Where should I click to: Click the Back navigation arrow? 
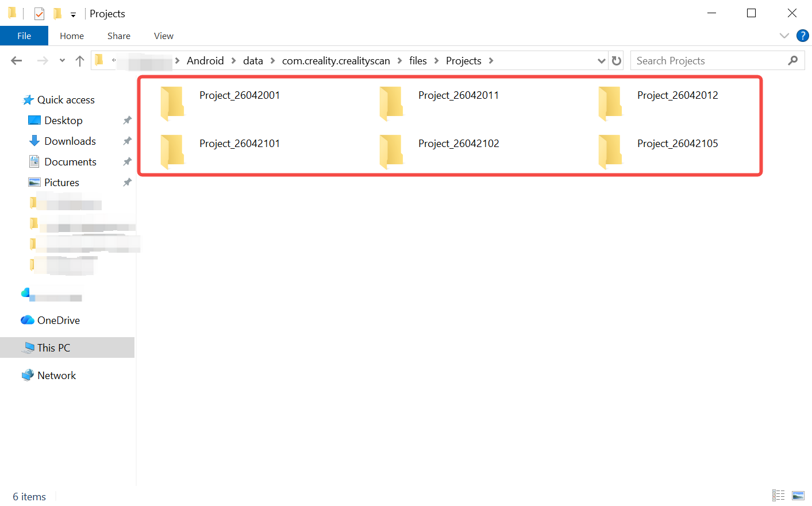coord(17,61)
